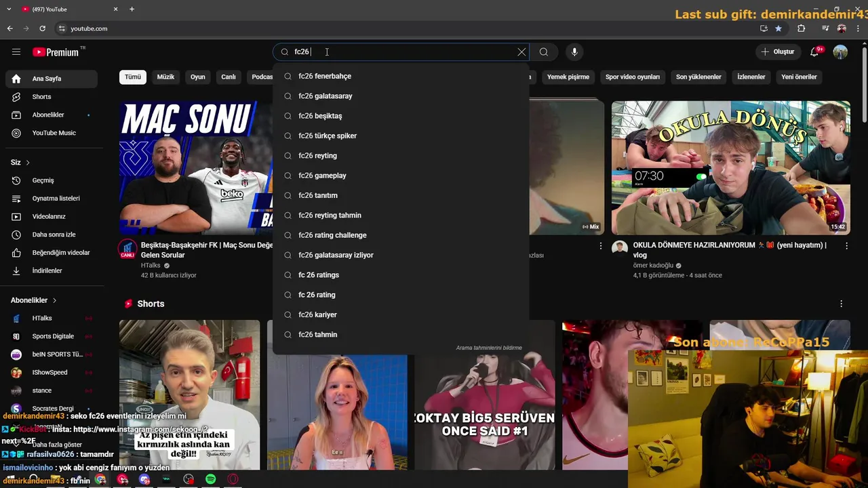The width and height of the screenshot is (868, 488).
Task: Select the Son yüklenenler chip
Action: (x=698, y=77)
